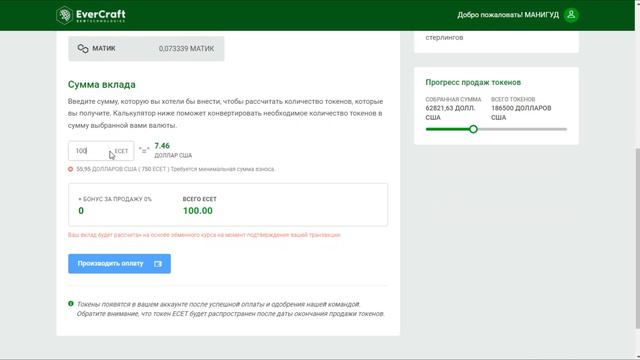The image size is (640, 360).
Task: Click the '+ БОНУС ЗА ПРОДАЖУ 0%' label
Action: click(115, 199)
